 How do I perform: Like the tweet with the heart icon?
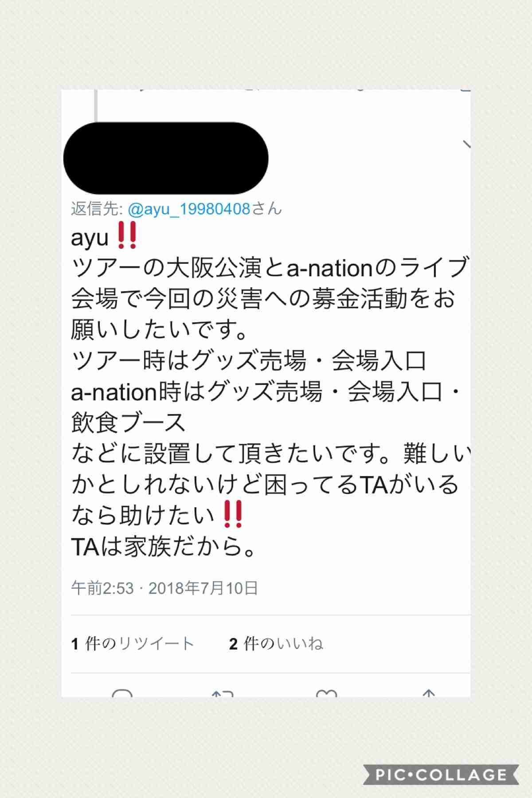326,693
